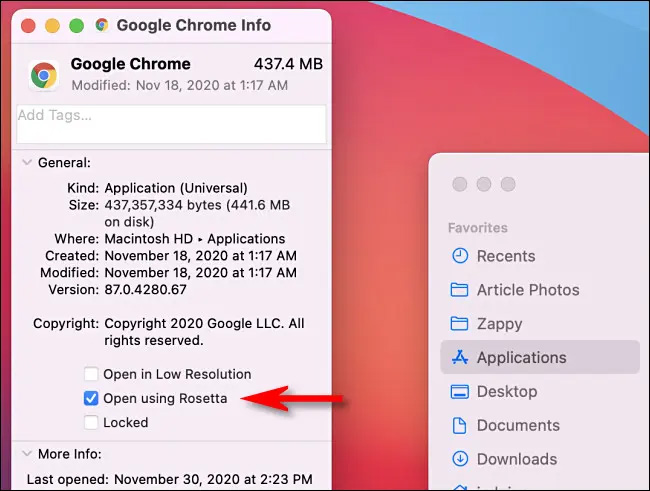The width and height of the screenshot is (650, 491).
Task: Click the 437.4 MB size text
Action: [289, 64]
